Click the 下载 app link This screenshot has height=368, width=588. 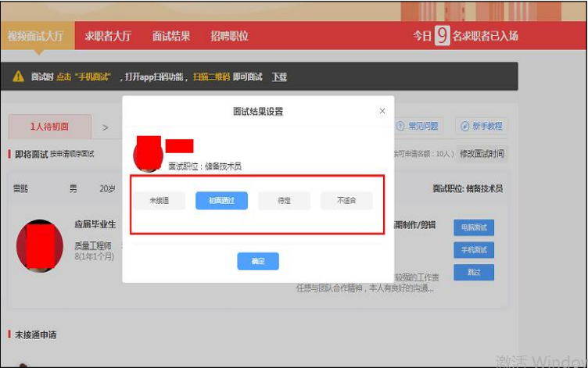click(279, 77)
